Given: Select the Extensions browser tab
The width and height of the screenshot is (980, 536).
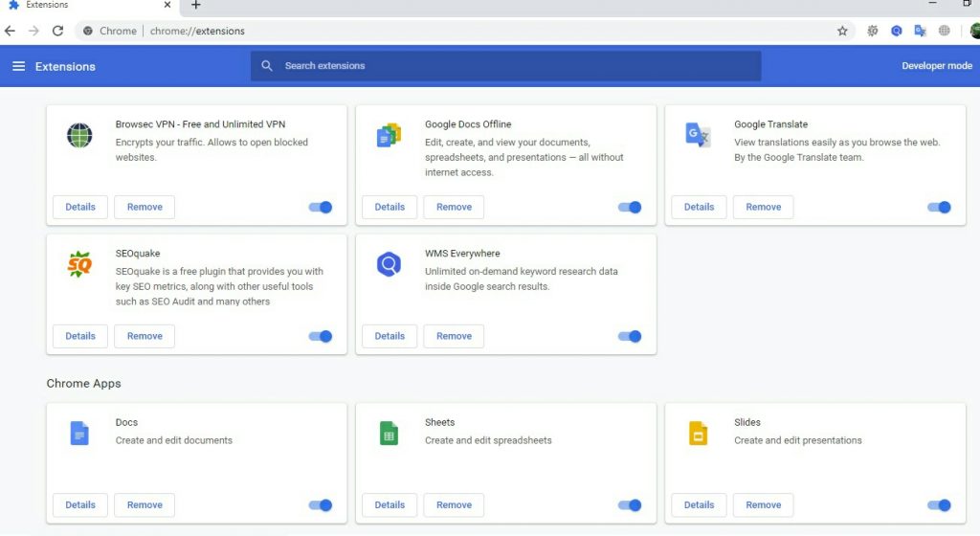Looking at the screenshot, I should [89, 7].
